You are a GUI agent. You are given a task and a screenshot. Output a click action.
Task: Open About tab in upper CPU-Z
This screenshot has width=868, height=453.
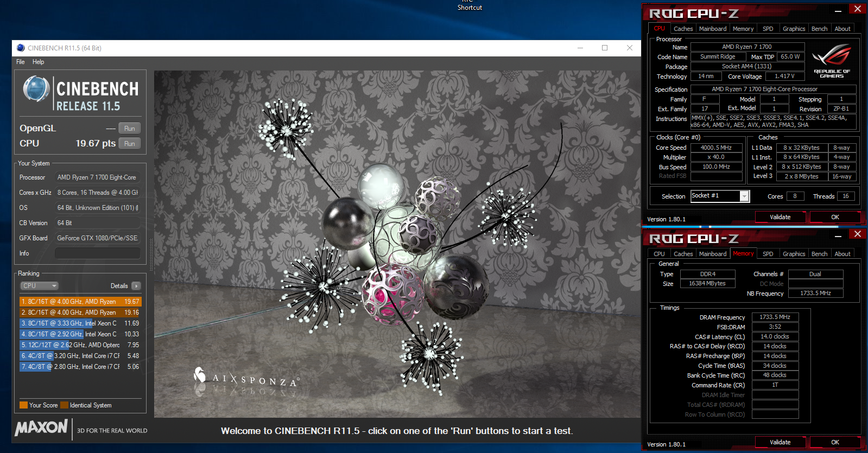pyautogui.click(x=842, y=29)
